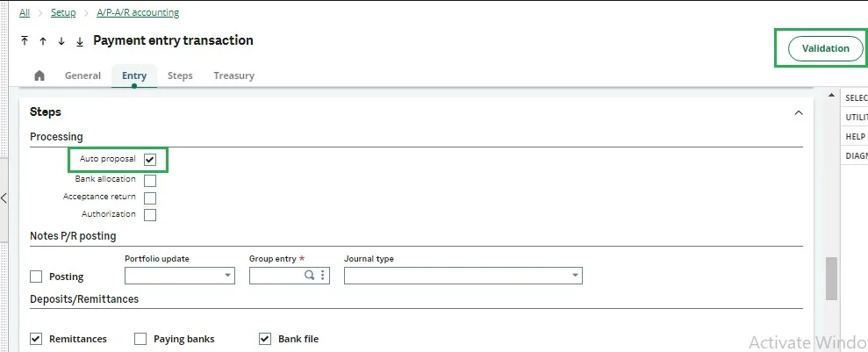Click previous record up arrow
Image resolution: width=868 pixels, height=352 pixels.
[x=43, y=41]
